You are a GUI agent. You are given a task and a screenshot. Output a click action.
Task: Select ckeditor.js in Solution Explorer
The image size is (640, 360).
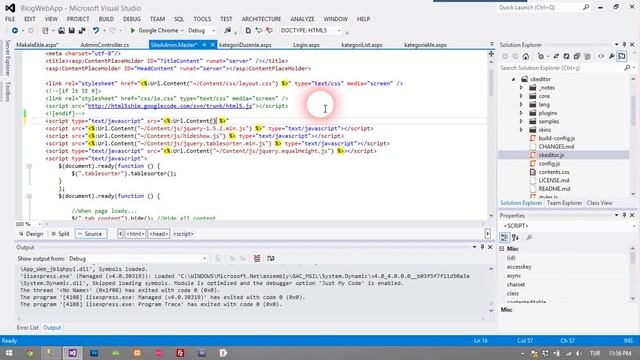551,155
